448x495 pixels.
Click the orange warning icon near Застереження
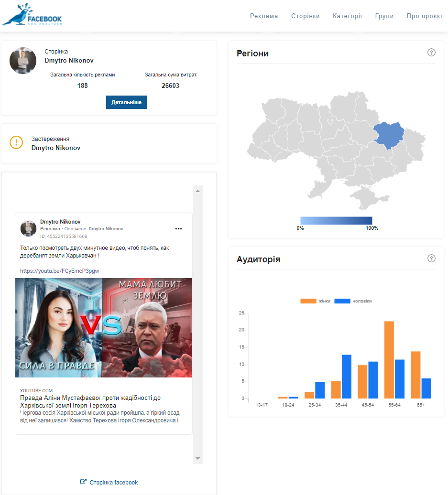16,142
